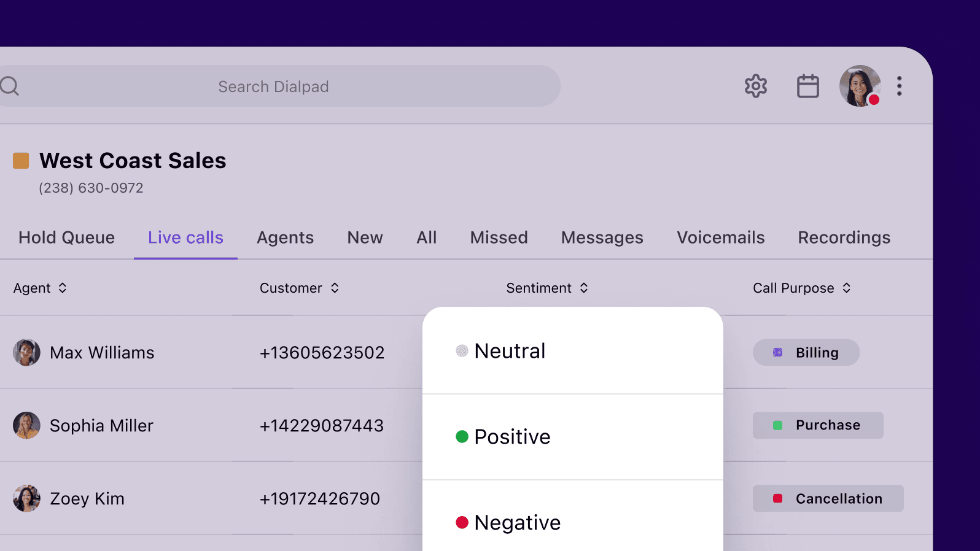980x551 pixels.
Task: Click customer number +19172426790
Action: click(x=319, y=499)
